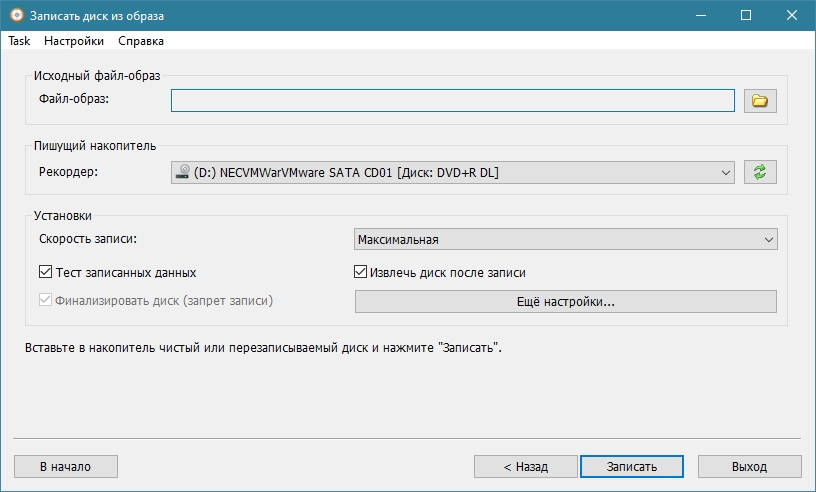816x492 pixels.
Task: Click the 'Файл-образ' path input field
Action: coord(452,101)
